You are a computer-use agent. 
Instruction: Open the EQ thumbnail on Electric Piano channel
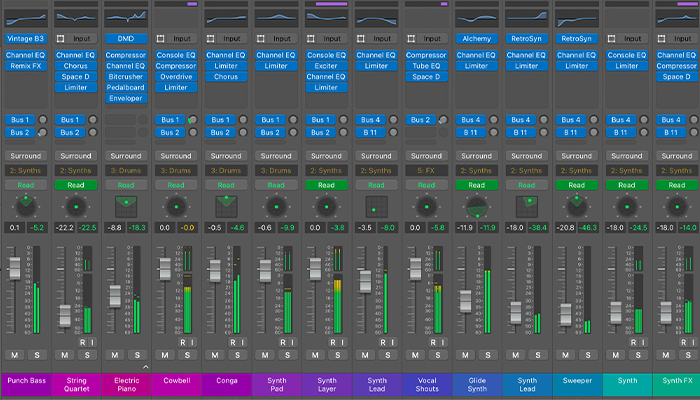[x=126, y=19]
